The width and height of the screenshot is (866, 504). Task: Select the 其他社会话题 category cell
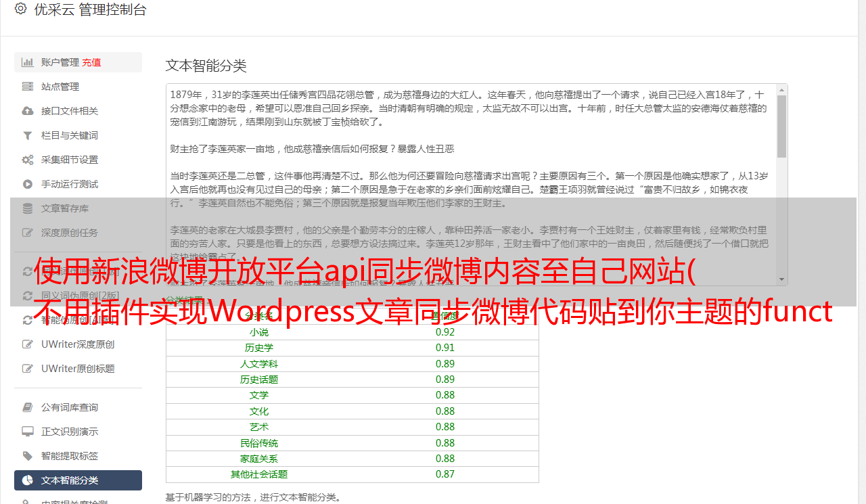(x=259, y=474)
